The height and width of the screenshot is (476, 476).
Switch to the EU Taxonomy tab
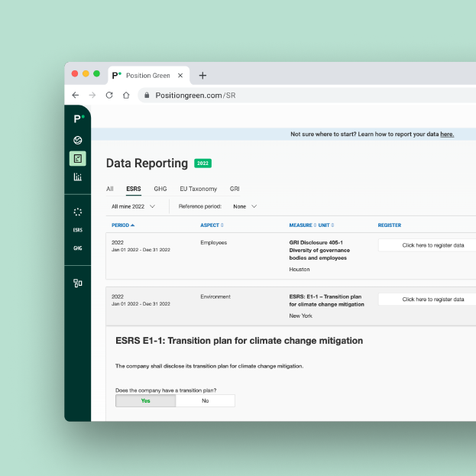point(198,189)
